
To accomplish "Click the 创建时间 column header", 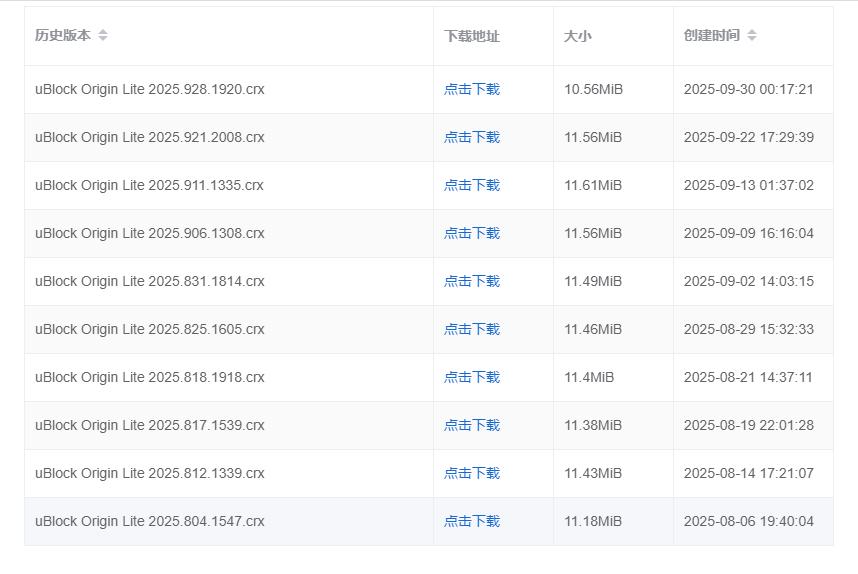I will (712, 36).
